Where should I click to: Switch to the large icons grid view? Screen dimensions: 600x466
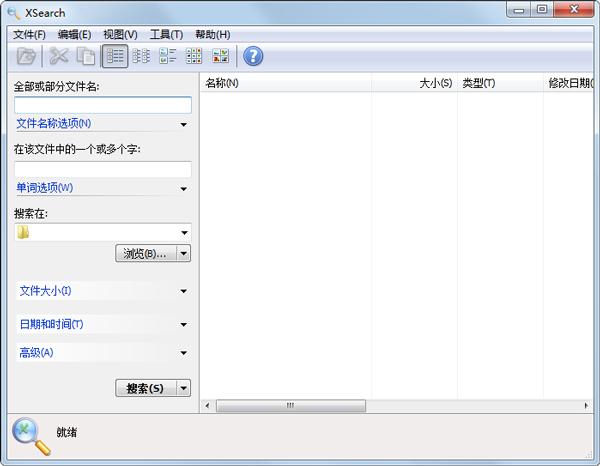(x=194, y=56)
